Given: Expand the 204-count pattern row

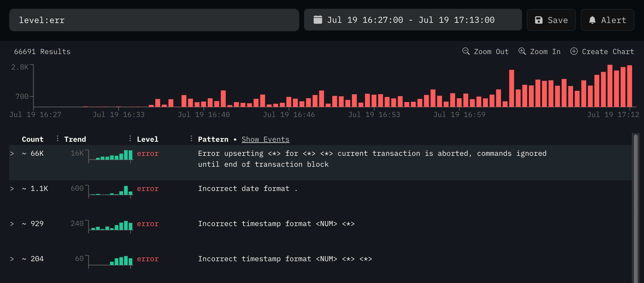Looking at the screenshot, I should tap(12, 259).
